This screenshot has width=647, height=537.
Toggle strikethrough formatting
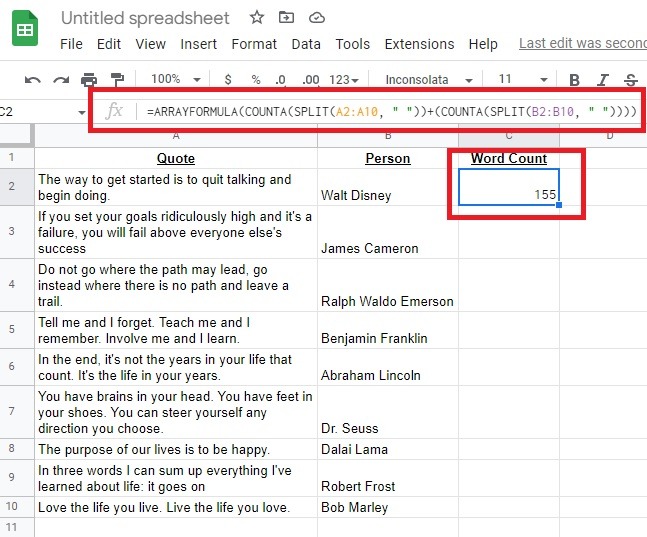point(631,79)
